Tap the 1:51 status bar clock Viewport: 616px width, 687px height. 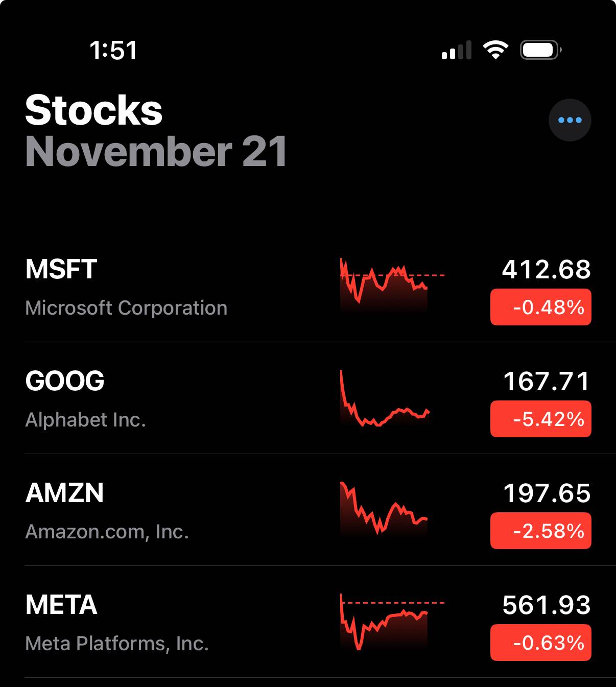pos(113,51)
